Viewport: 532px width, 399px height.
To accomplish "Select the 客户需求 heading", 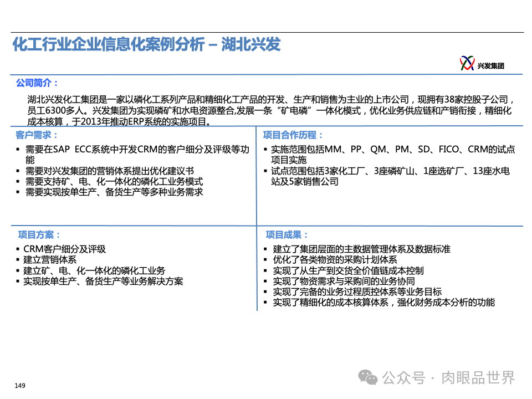I will coord(37,135).
